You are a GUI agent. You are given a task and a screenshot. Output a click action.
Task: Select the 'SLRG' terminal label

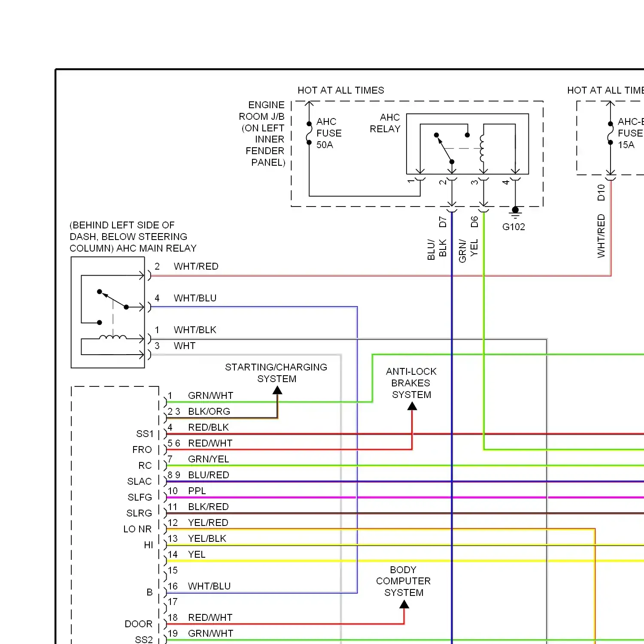[139, 513]
